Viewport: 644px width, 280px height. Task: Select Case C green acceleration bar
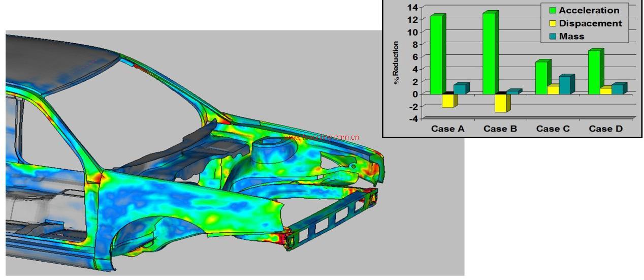pyautogui.click(x=541, y=78)
